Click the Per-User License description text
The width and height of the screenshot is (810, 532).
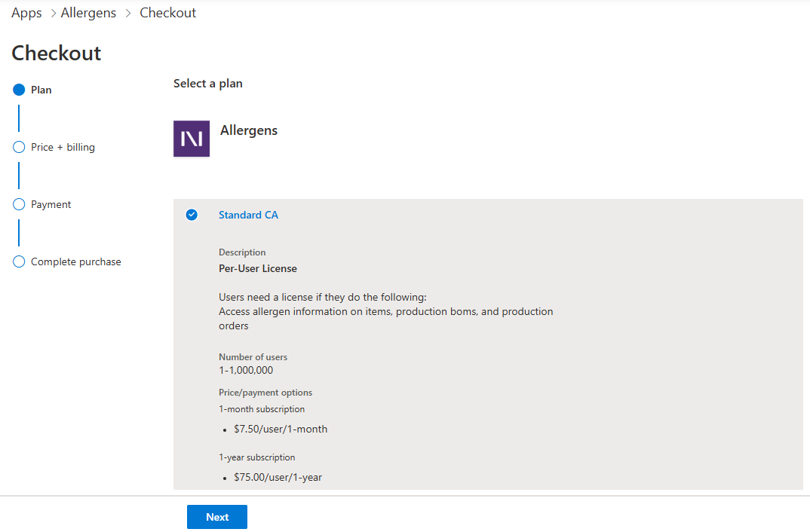pos(258,268)
